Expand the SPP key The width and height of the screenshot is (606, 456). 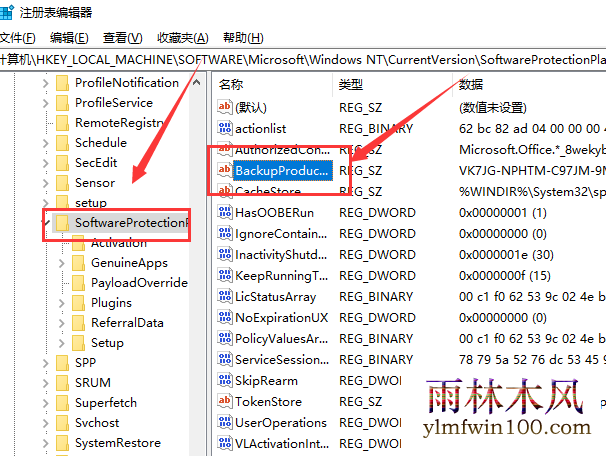46,363
